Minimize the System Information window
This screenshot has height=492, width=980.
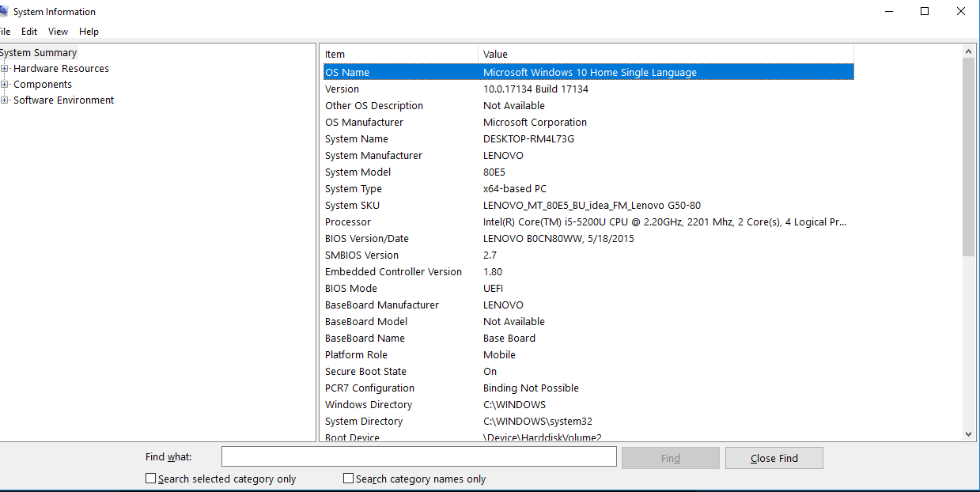888,11
